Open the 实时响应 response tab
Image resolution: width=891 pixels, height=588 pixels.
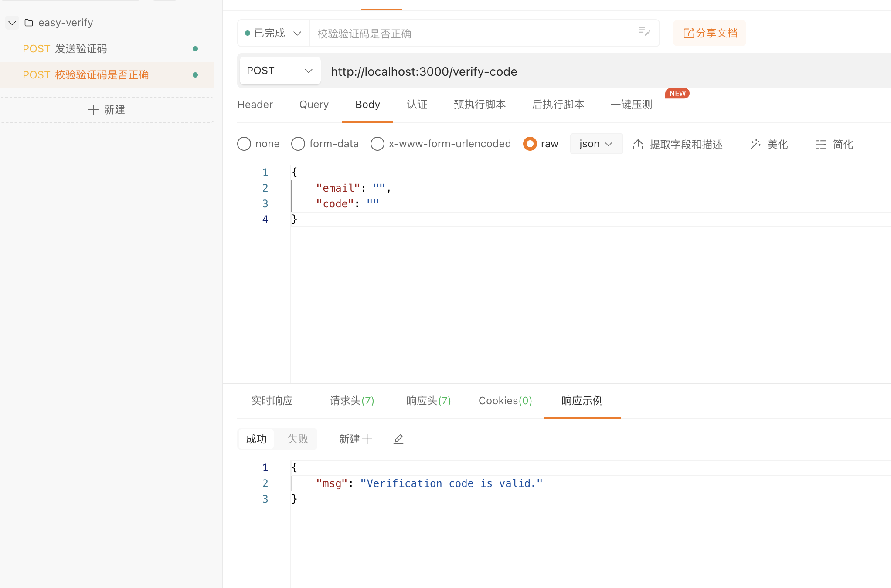[272, 401]
